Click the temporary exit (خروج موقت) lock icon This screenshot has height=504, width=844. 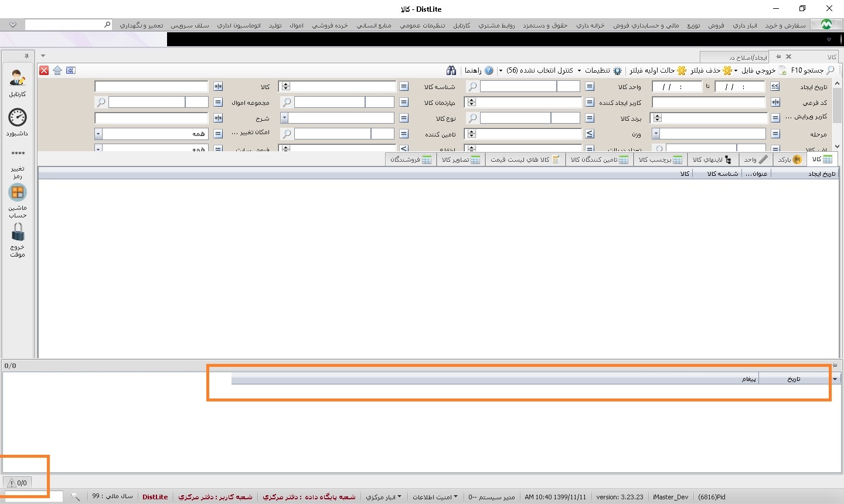pos(18,233)
